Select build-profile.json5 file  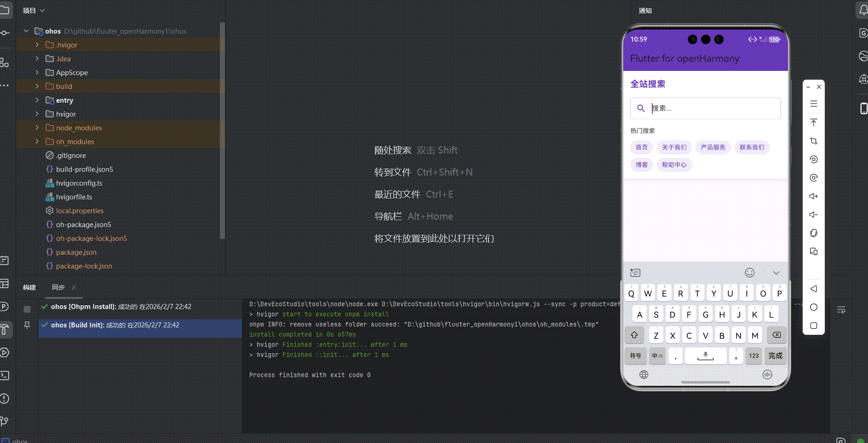(x=79, y=169)
